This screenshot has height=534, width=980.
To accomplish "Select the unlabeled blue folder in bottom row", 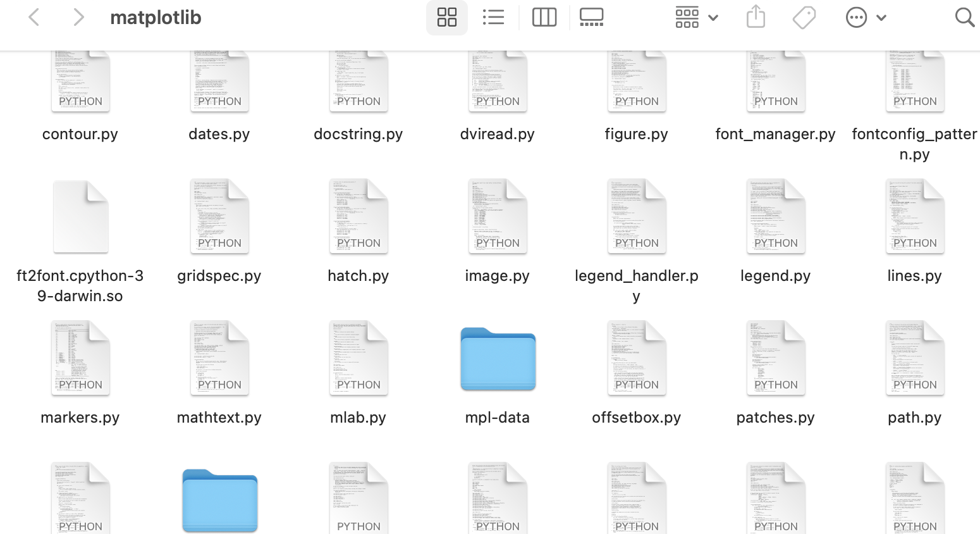I will coord(219,501).
